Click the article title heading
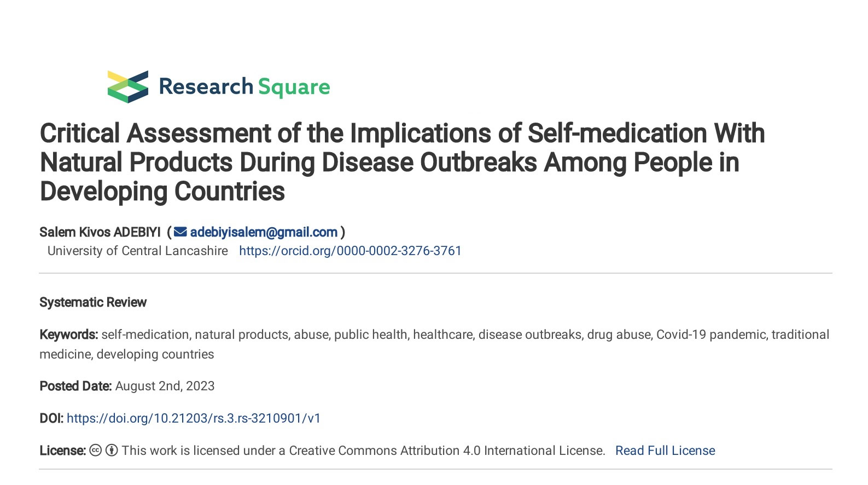 coord(402,163)
